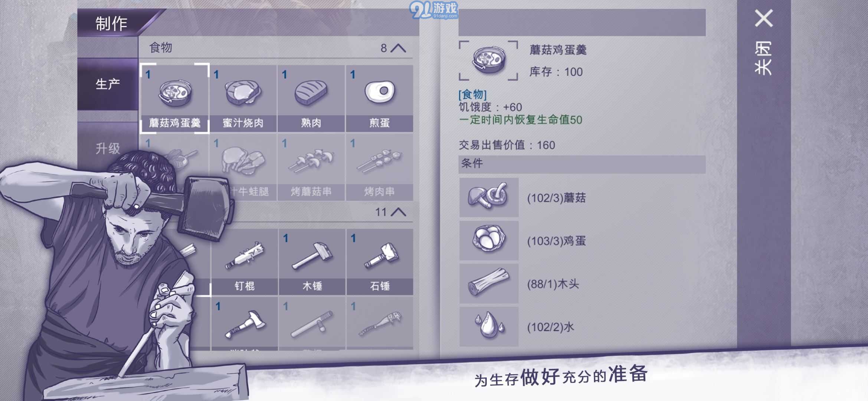Tap the 鸡蛋 egg ingredient icon
The width and height of the screenshot is (868, 401).
pos(489,241)
